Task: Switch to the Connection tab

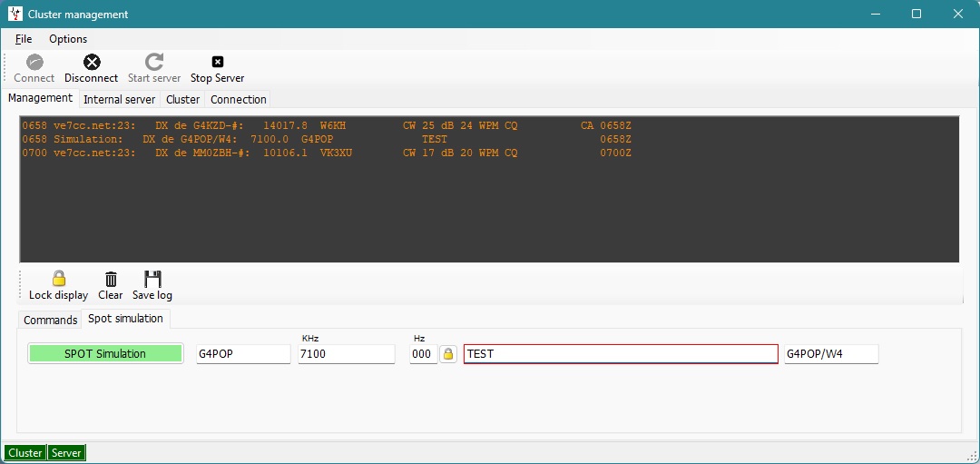Action: [238, 100]
